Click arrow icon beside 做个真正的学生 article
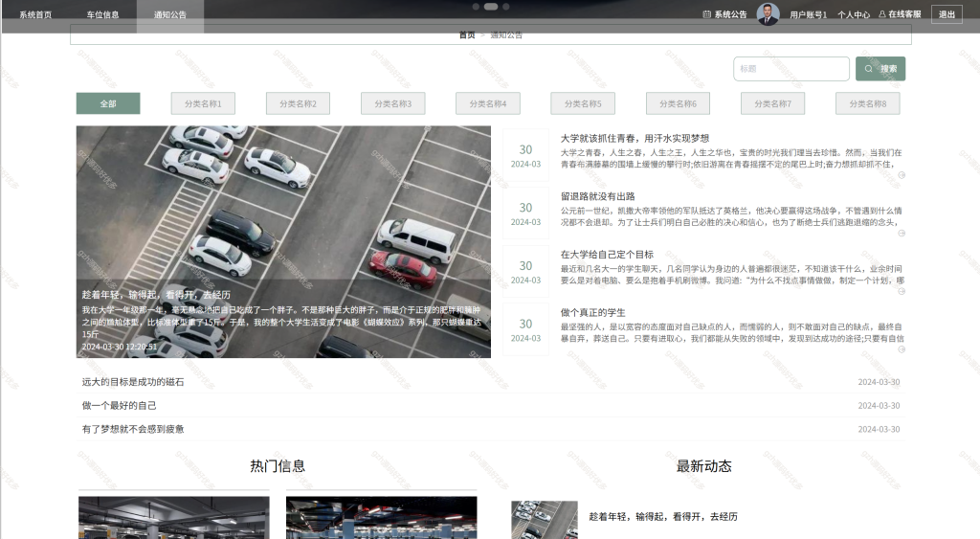 coord(902,349)
